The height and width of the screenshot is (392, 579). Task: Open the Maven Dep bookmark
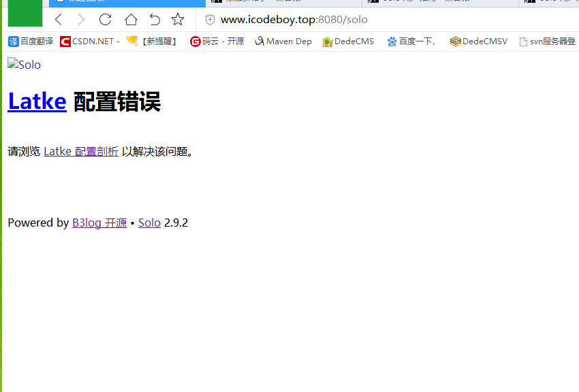pyautogui.click(x=283, y=42)
